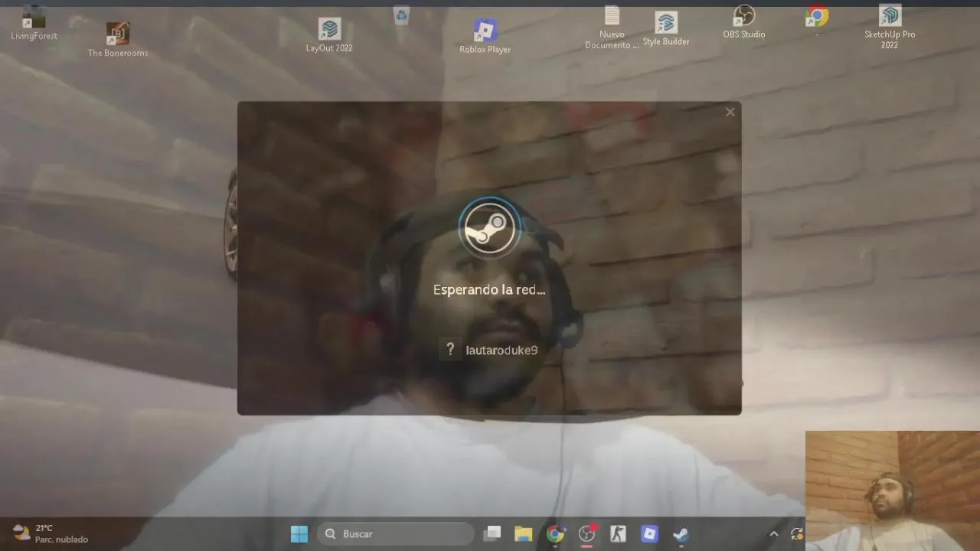Select the lautaroduke9 account name
Screen dimensions: 980x551
(x=501, y=350)
